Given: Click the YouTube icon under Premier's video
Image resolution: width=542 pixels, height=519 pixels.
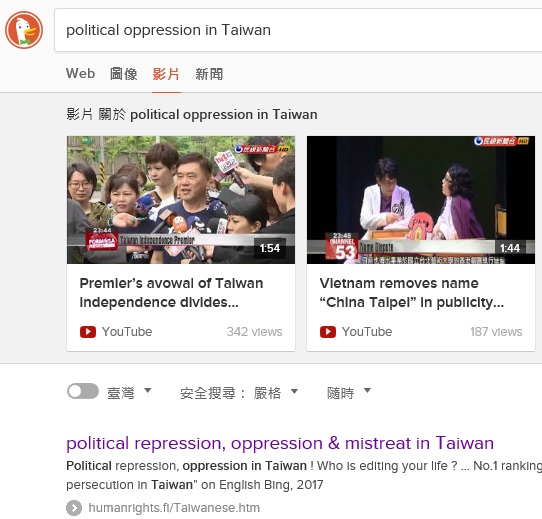Looking at the screenshot, I should (88, 332).
